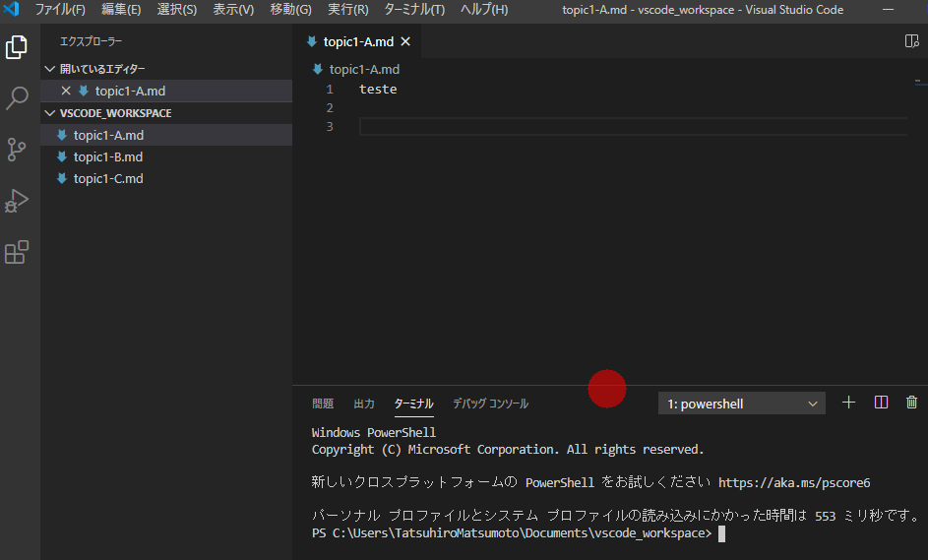Place cursor on editor line 3
Image resolution: width=928 pixels, height=560 pixels.
click(634, 126)
